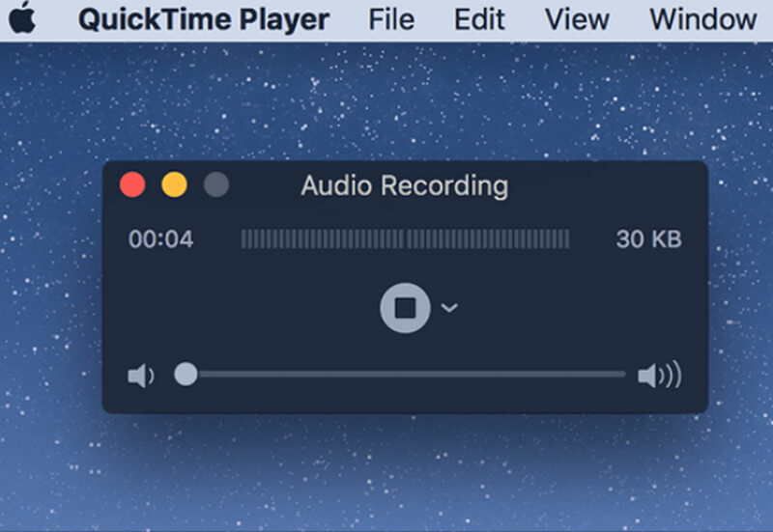Click the high volume speaker icon
773x532 pixels.
pos(660,376)
